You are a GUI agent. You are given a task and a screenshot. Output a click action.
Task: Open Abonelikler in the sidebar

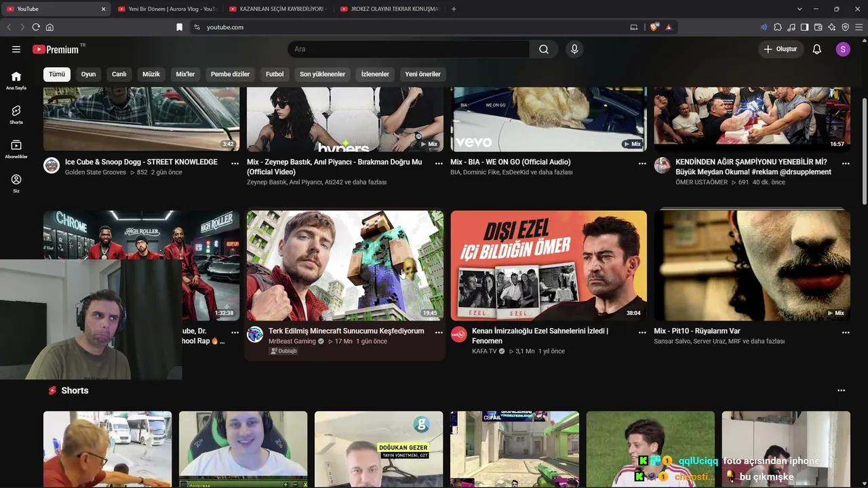tap(16, 150)
